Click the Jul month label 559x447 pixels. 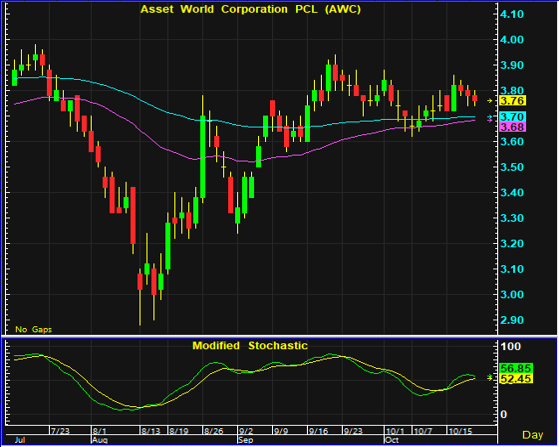point(20,440)
